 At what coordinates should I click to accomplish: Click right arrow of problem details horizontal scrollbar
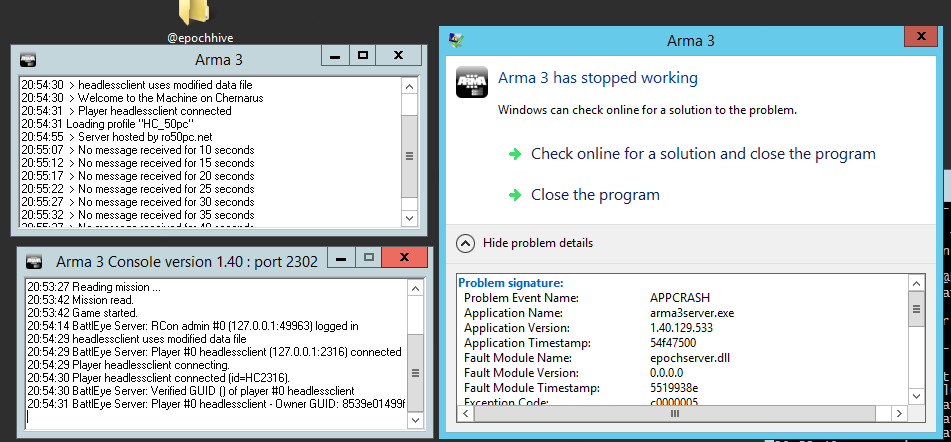pos(900,414)
